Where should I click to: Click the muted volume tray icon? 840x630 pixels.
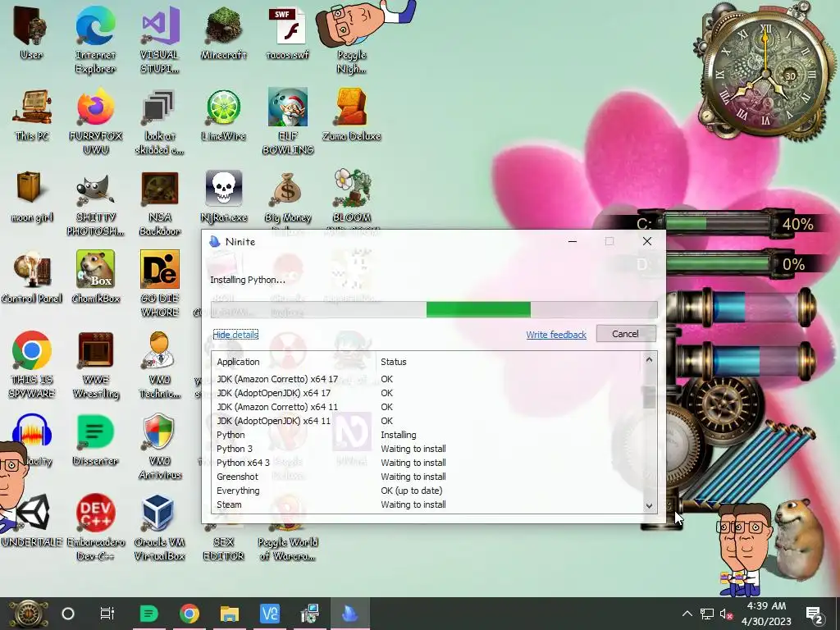click(x=726, y=614)
